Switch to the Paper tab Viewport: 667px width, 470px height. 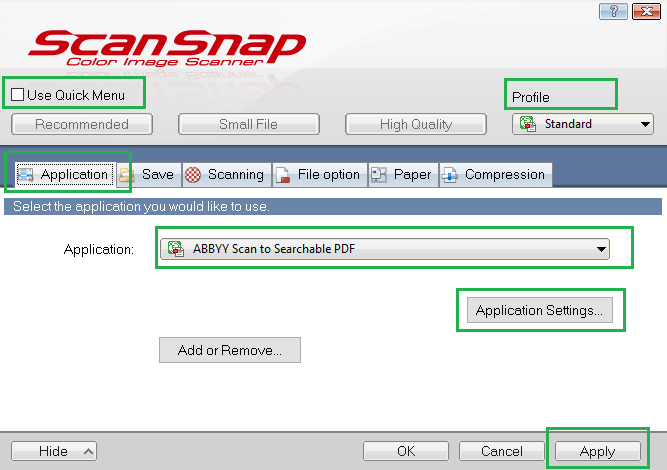pos(403,175)
